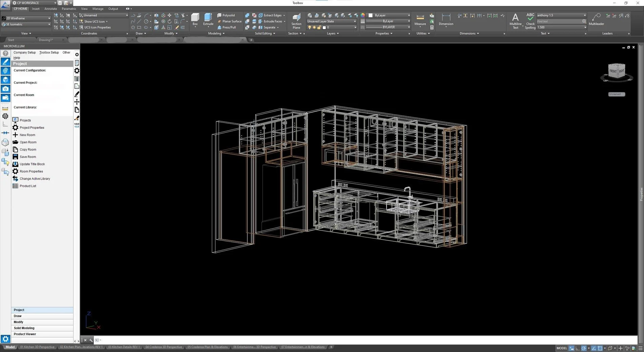Open the anthony 1.5 text style dropdown

click(561, 15)
